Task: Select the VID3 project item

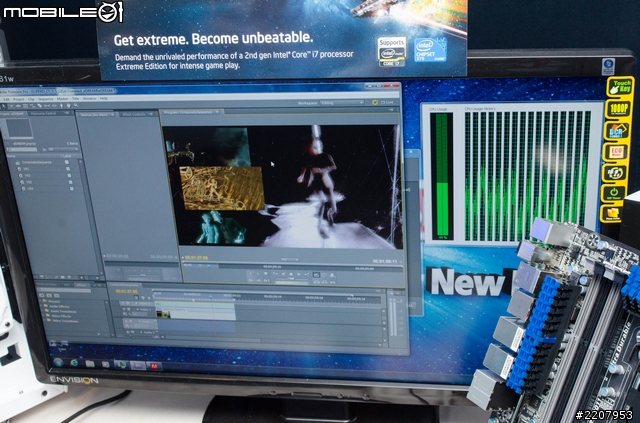Action: click(x=27, y=182)
